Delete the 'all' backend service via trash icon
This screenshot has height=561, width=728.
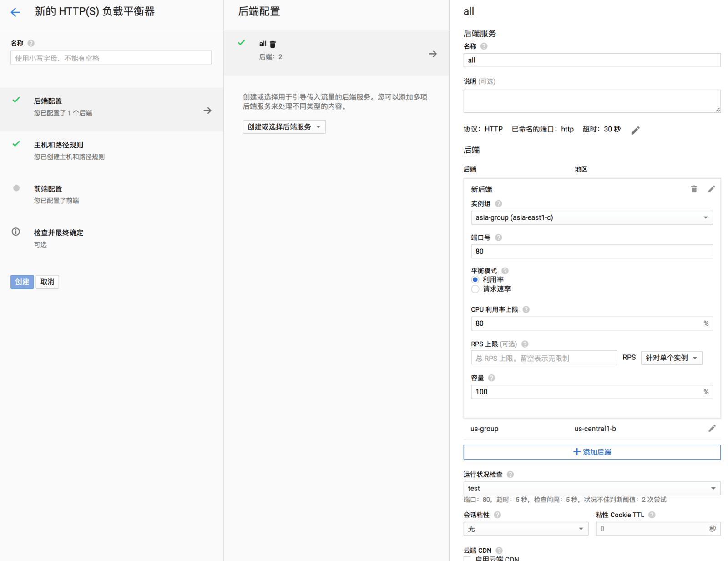pyautogui.click(x=273, y=44)
